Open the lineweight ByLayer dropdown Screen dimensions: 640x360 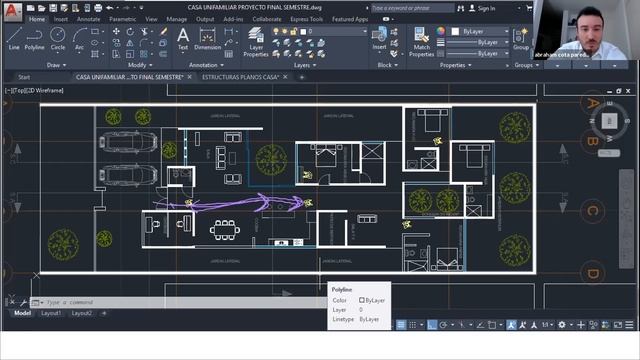pyautogui.click(x=478, y=42)
